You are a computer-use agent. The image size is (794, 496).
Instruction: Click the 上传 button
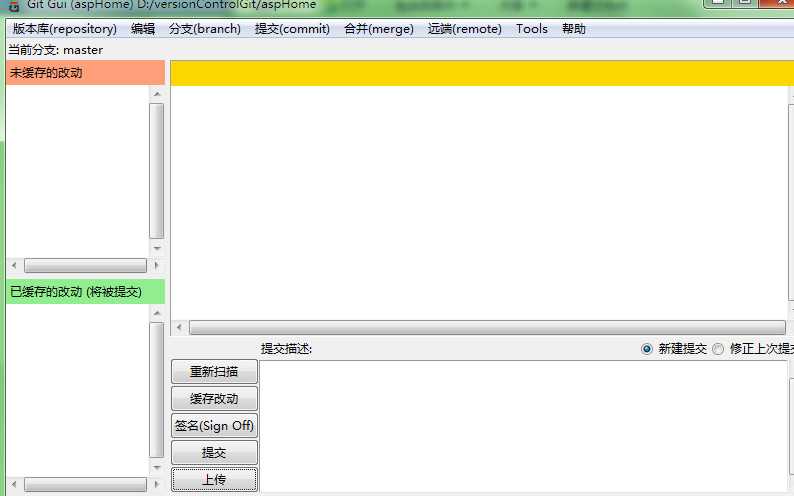tap(214, 479)
